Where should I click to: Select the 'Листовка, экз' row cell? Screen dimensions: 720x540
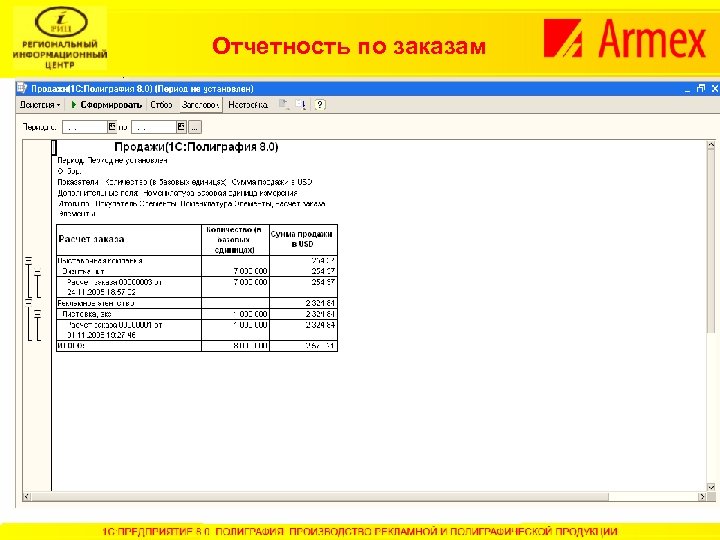coord(129,314)
